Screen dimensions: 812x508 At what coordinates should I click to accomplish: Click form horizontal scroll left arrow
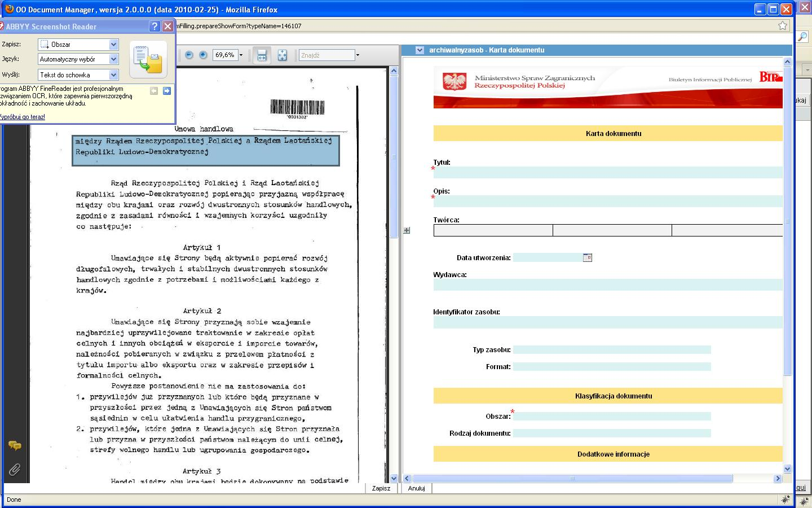tap(407, 479)
